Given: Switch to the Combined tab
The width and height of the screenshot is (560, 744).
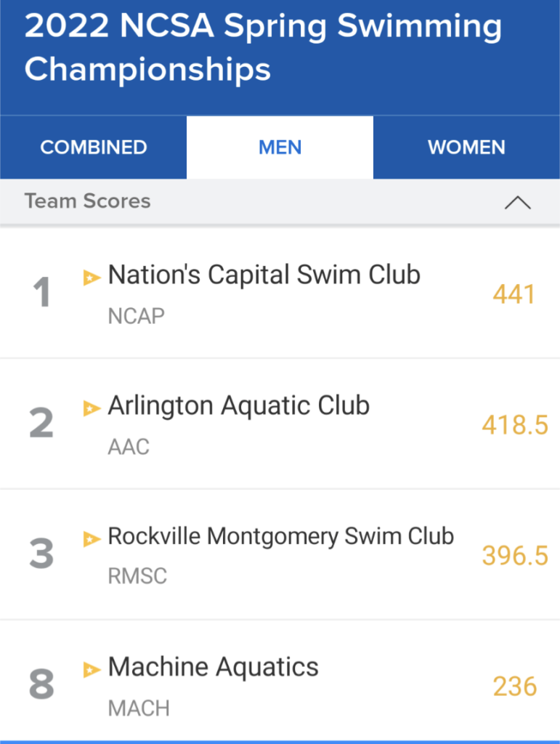Looking at the screenshot, I should (x=94, y=147).
